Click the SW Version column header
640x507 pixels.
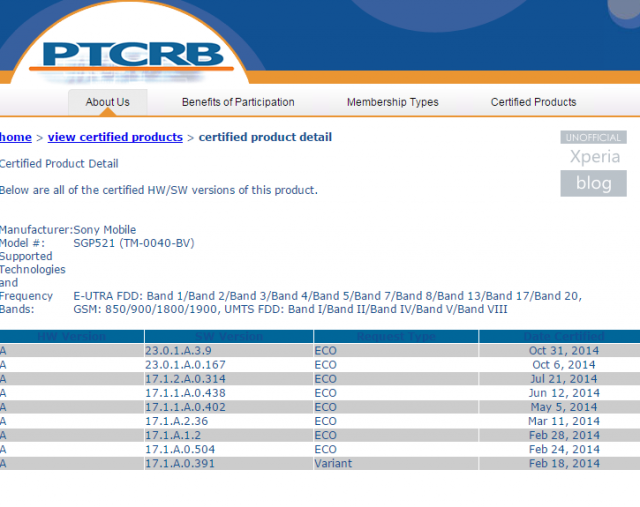(x=229, y=336)
